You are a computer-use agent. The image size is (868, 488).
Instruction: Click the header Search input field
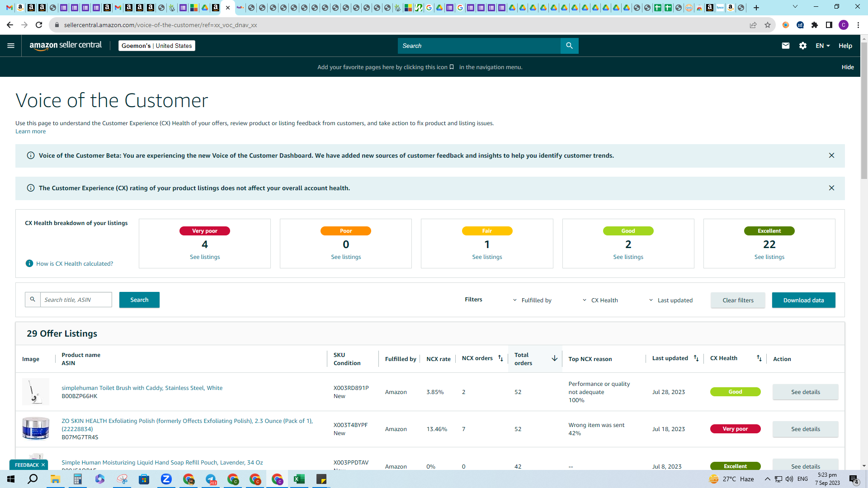(479, 46)
